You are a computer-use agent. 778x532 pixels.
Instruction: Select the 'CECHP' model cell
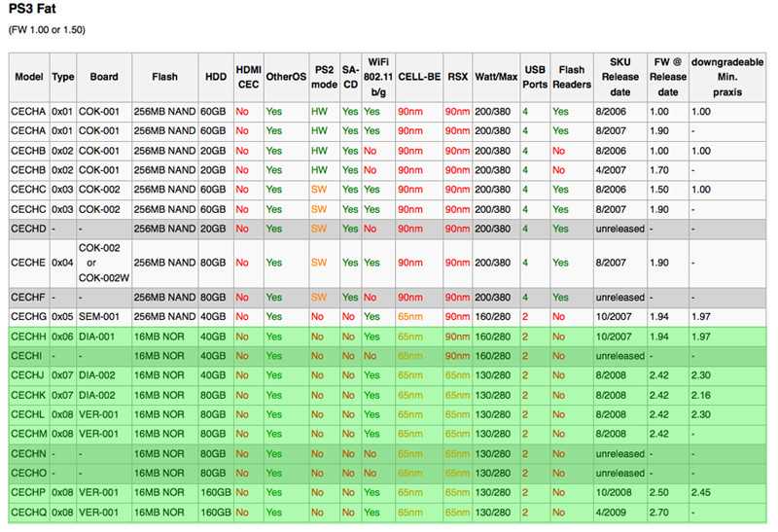pyautogui.click(x=28, y=492)
